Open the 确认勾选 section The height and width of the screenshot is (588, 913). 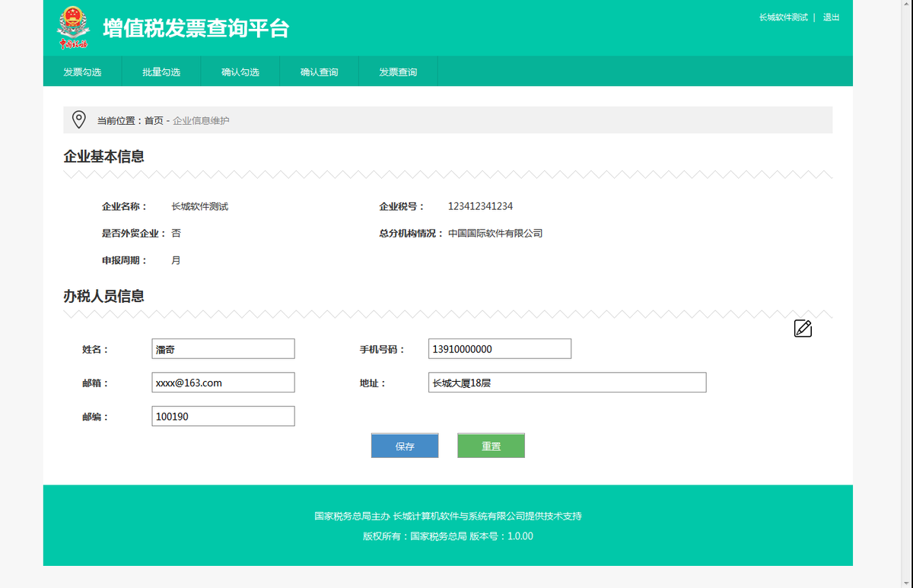240,71
